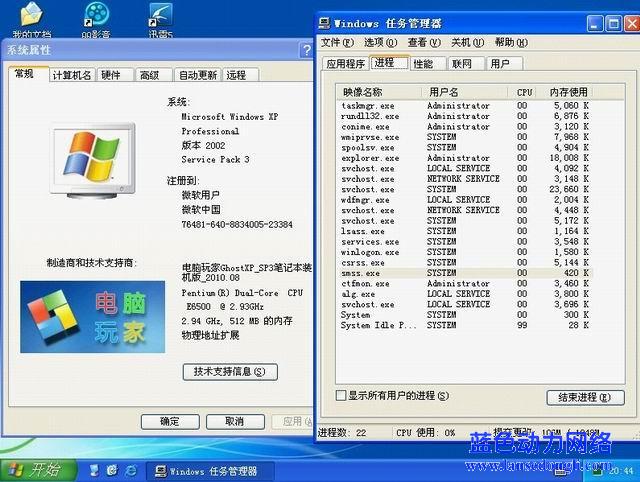
Task: Select the 常规 tab in System Properties
Action: [29, 74]
